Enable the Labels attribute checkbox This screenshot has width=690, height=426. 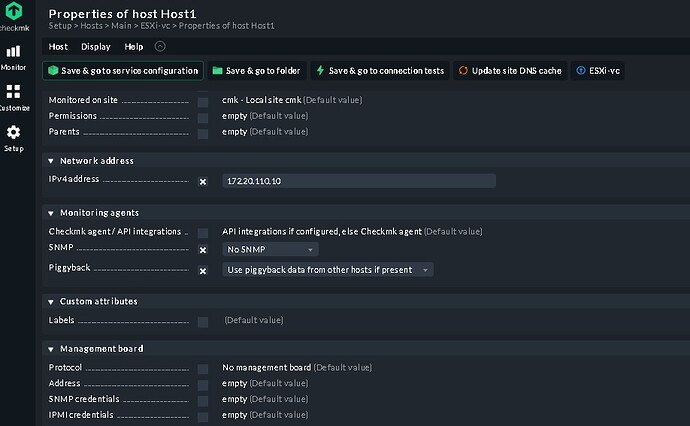(203, 321)
